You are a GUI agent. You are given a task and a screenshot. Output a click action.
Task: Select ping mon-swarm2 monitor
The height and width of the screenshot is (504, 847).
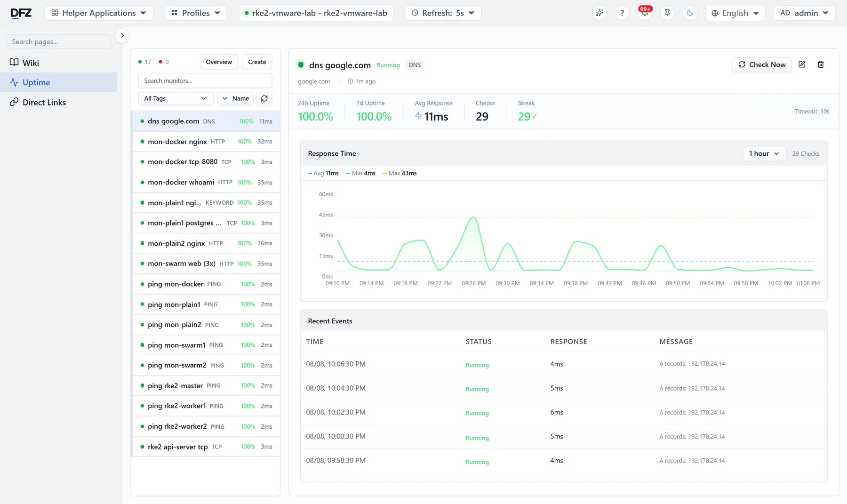pos(206,365)
